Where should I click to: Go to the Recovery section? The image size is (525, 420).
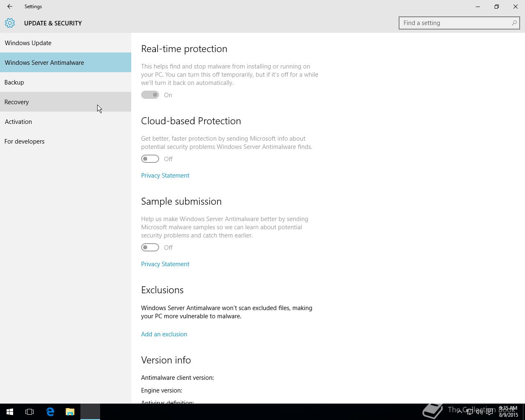point(66,102)
